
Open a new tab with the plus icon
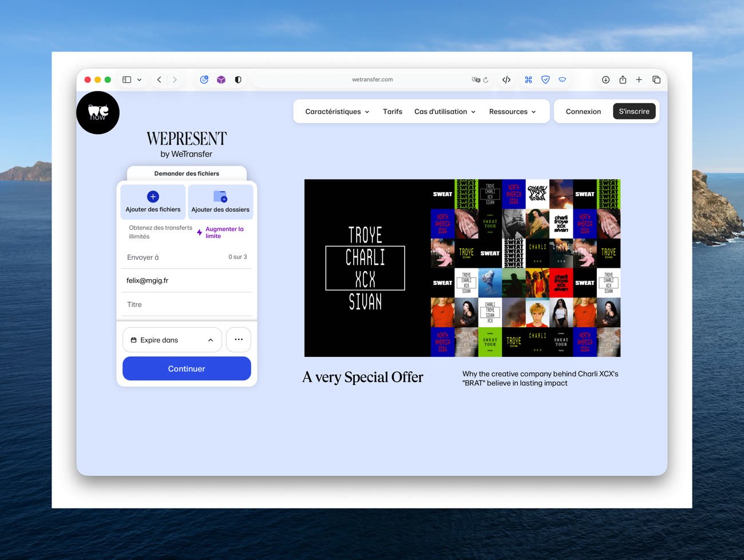click(639, 80)
